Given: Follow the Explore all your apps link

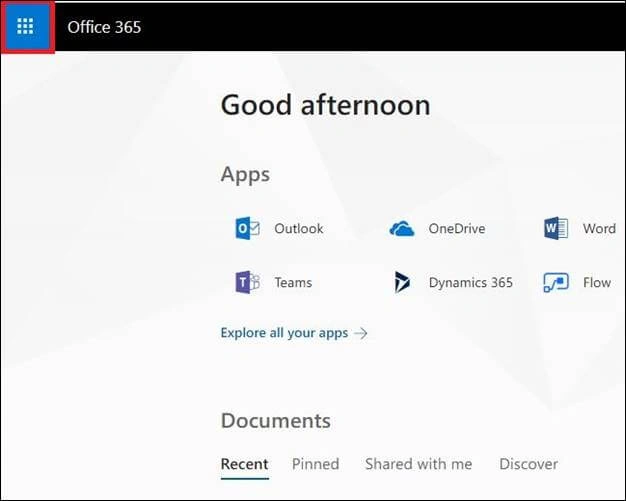Looking at the screenshot, I should (x=284, y=333).
